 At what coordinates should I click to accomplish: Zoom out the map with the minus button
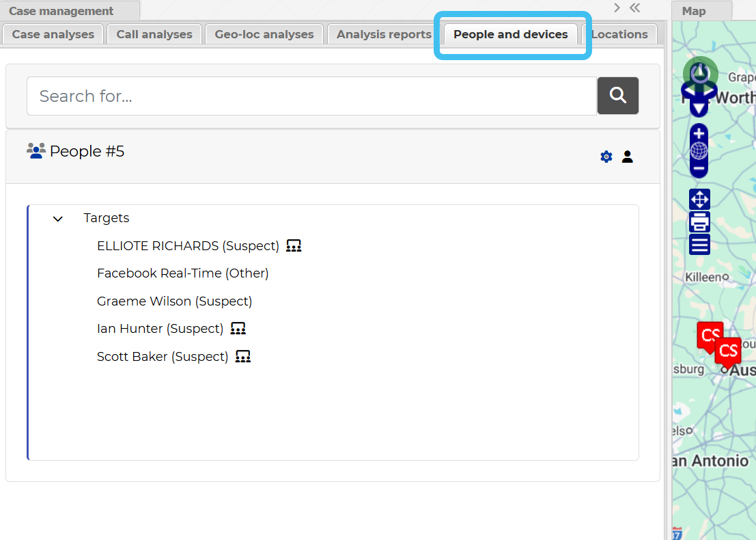point(699,168)
